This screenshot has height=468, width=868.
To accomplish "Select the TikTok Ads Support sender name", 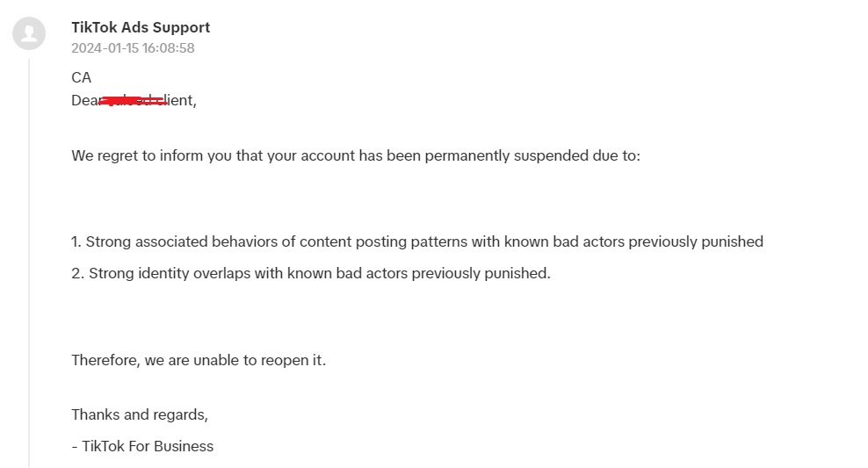I will click(141, 28).
